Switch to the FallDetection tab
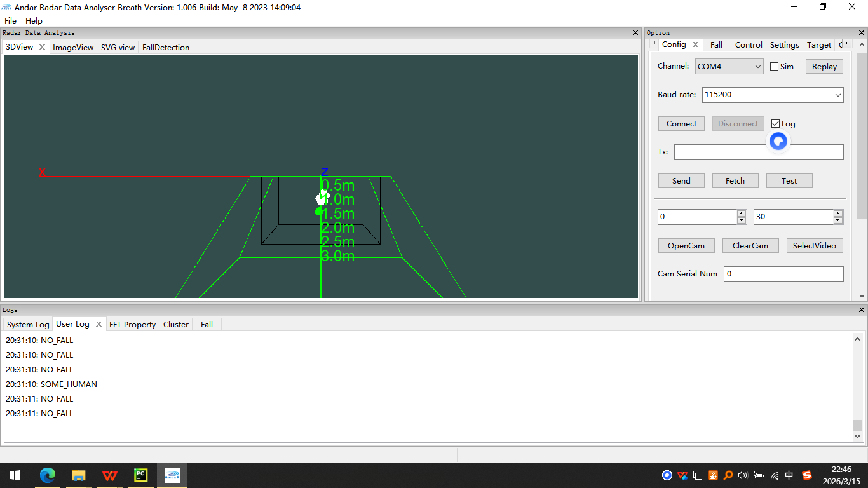The height and width of the screenshot is (488, 868). coord(165,48)
